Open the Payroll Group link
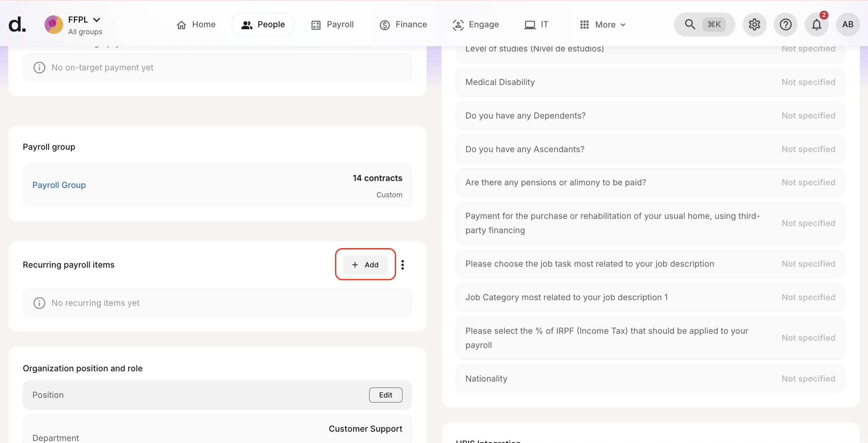868x443 pixels. click(59, 185)
